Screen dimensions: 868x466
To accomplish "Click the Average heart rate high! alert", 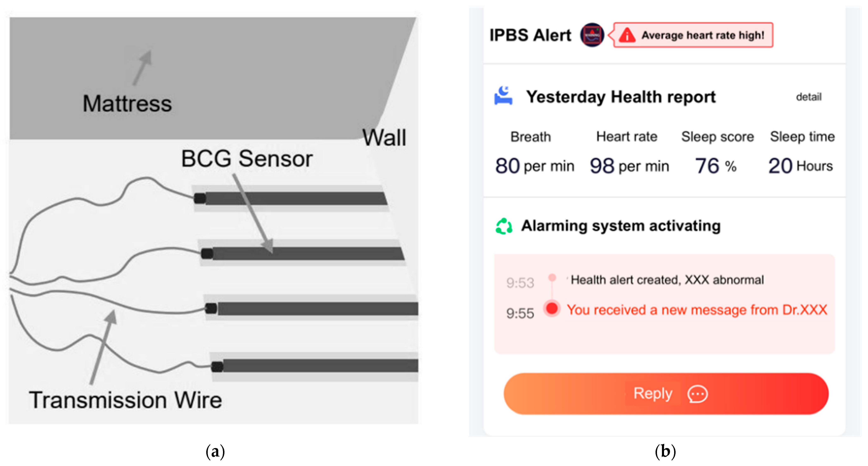I will [702, 35].
